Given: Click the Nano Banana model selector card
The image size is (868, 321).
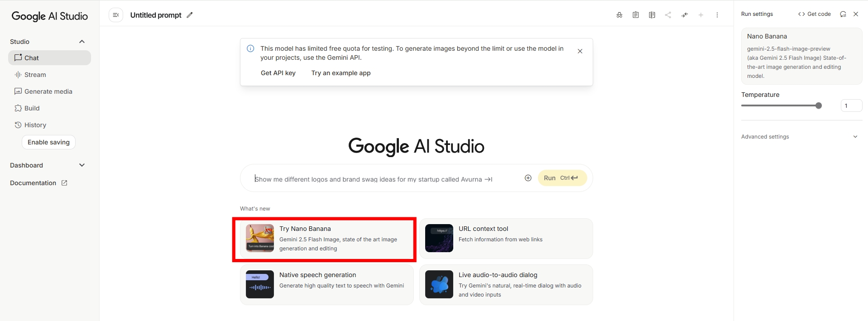Looking at the screenshot, I should coord(801,56).
